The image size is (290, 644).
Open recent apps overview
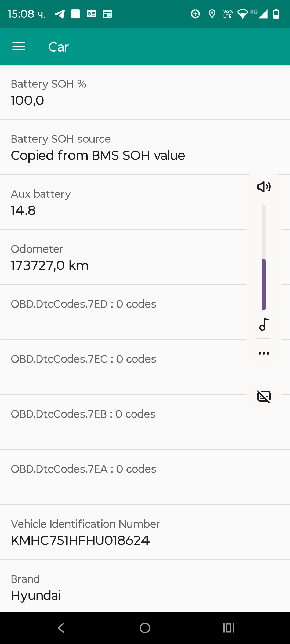[x=229, y=628]
